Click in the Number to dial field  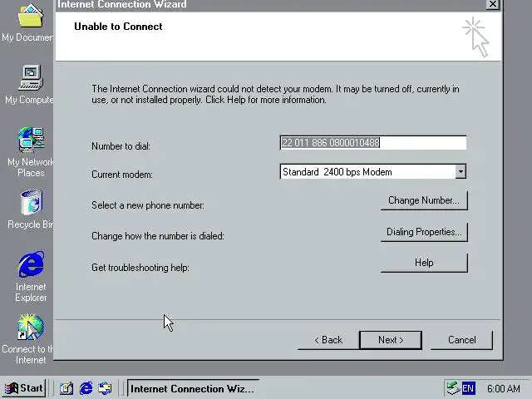(x=373, y=142)
